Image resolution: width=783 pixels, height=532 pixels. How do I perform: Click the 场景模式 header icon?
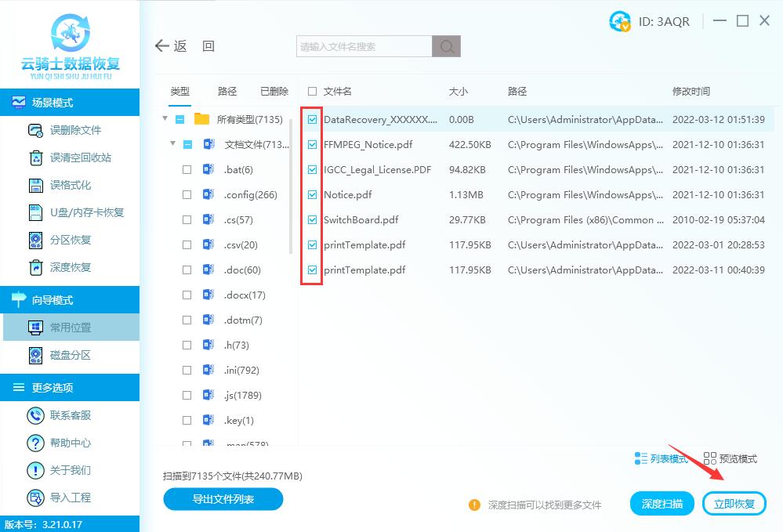tap(19, 103)
